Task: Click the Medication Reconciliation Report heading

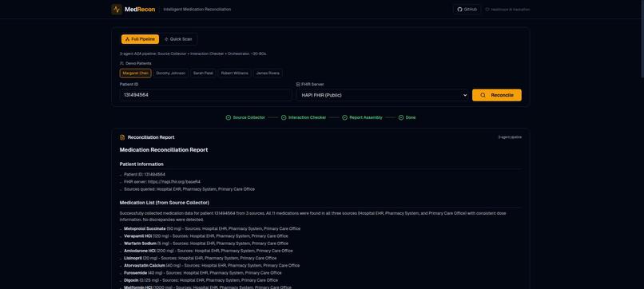Action: [164, 150]
